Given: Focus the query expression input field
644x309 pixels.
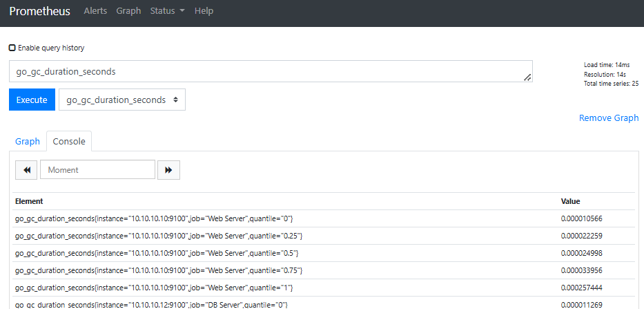Looking at the screenshot, I should click(x=271, y=72).
